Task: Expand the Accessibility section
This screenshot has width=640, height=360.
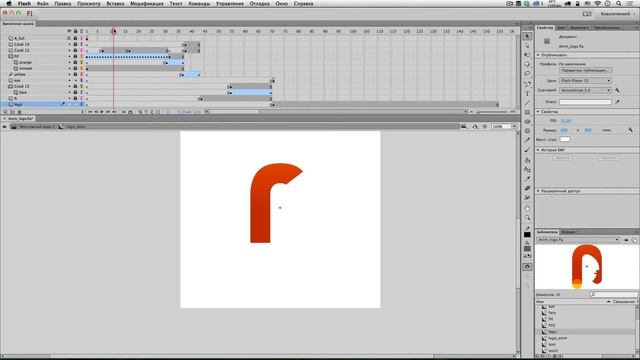Action: point(538,191)
